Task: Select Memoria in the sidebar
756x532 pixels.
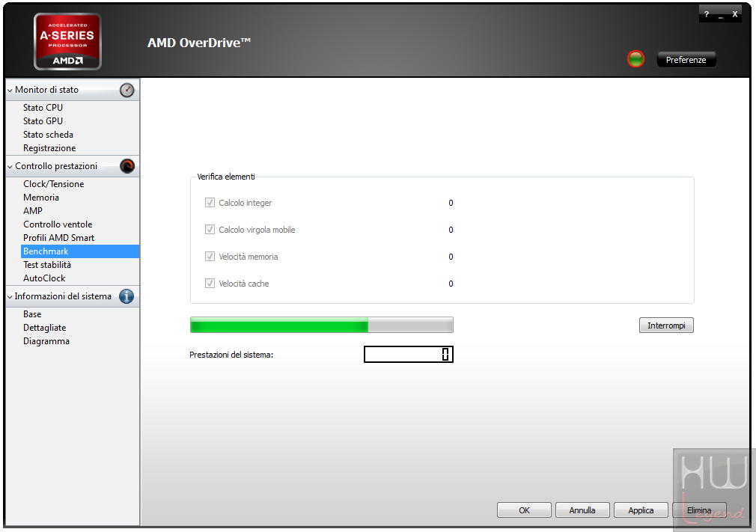Action: [41, 198]
